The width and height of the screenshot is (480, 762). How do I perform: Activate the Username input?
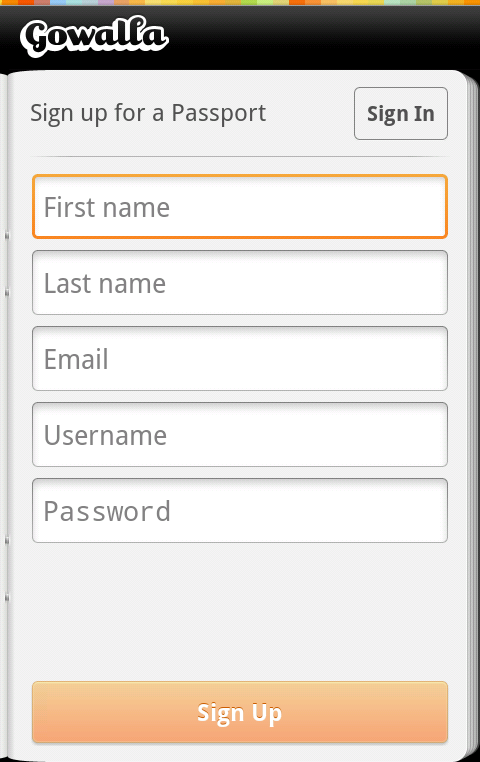240,434
